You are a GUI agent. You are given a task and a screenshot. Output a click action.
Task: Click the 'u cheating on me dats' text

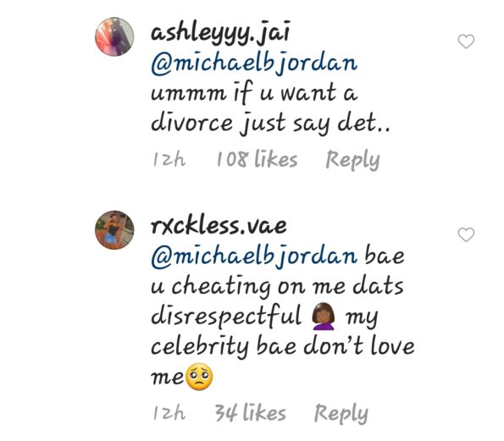277,286
